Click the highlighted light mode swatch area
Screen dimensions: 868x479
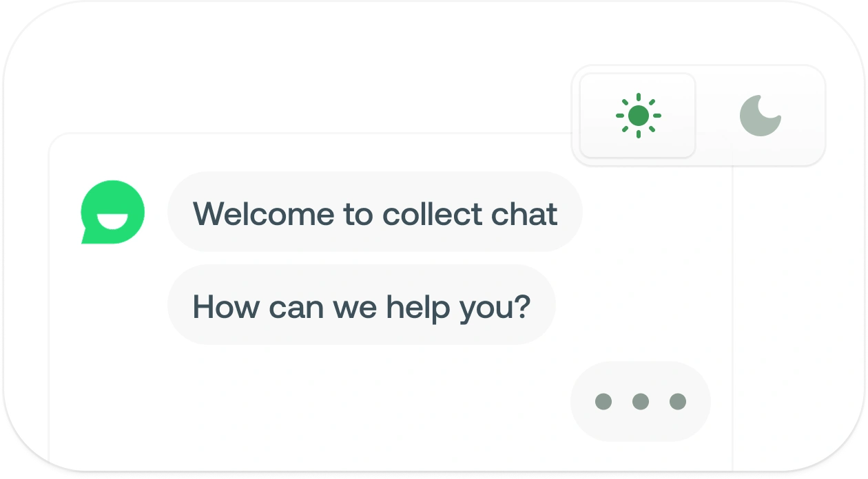637,115
